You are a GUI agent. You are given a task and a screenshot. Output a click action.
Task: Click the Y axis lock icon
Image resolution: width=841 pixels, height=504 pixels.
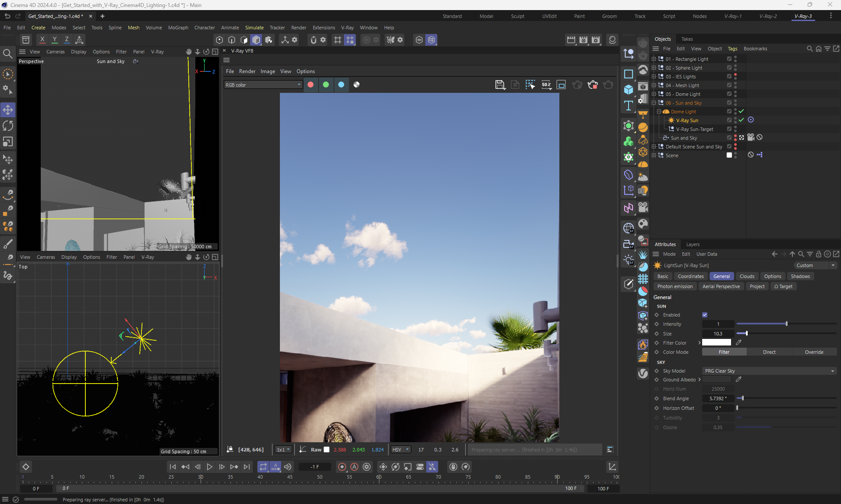pos(55,40)
